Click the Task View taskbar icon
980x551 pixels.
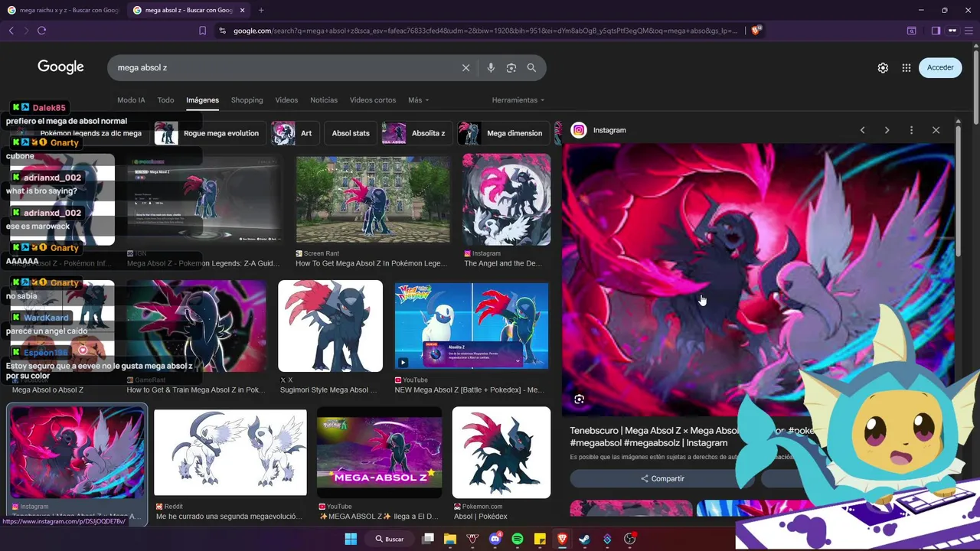point(428,539)
